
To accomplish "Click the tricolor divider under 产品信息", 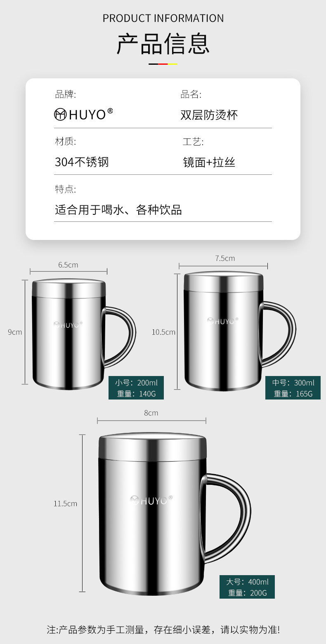I will (163, 64).
